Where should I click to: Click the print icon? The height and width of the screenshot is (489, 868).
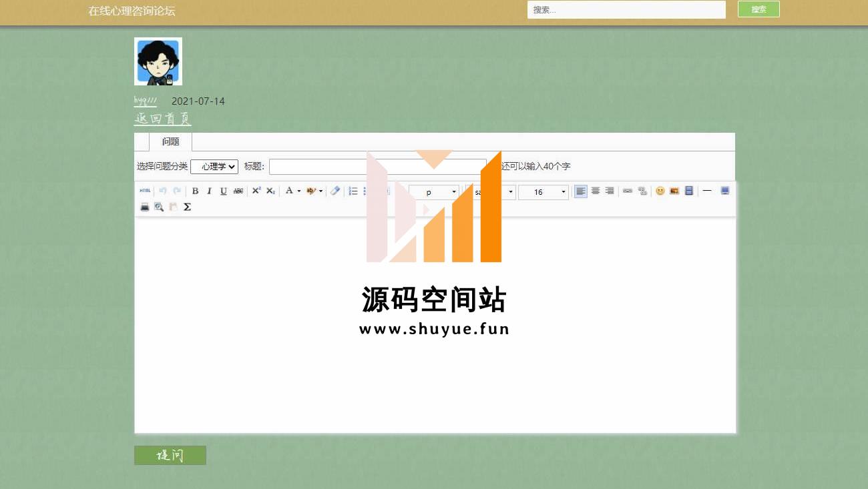point(145,207)
